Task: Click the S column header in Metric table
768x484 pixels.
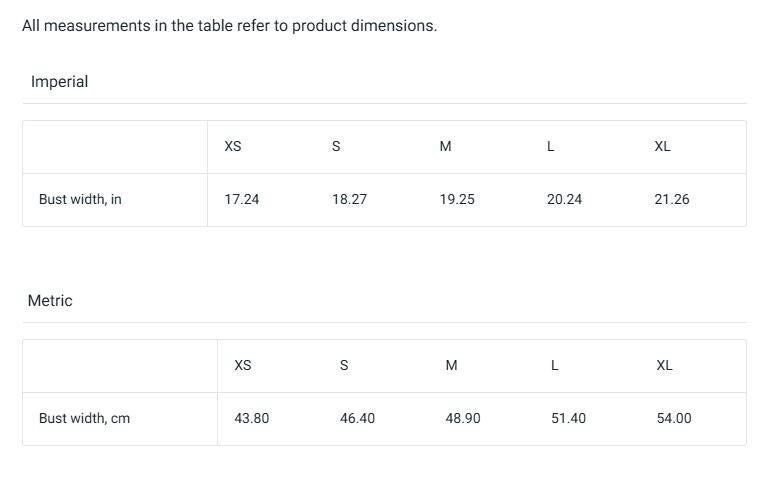Action: tap(344, 366)
